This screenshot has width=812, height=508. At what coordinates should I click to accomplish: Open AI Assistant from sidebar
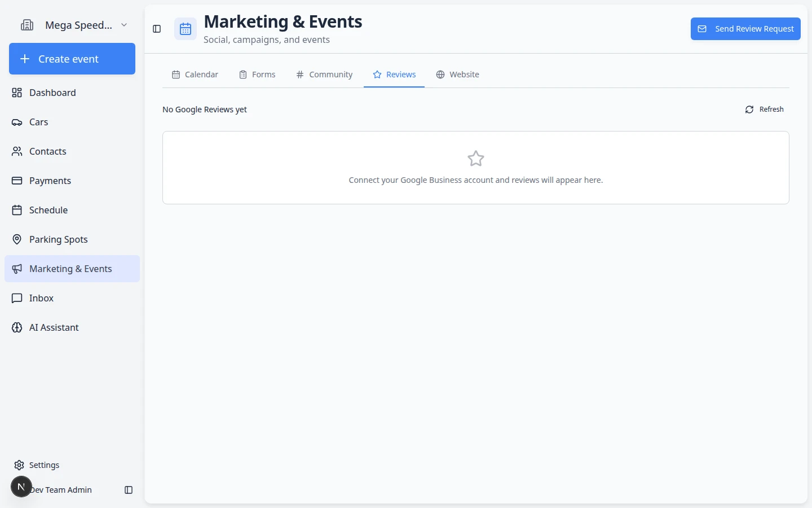(x=72, y=327)
